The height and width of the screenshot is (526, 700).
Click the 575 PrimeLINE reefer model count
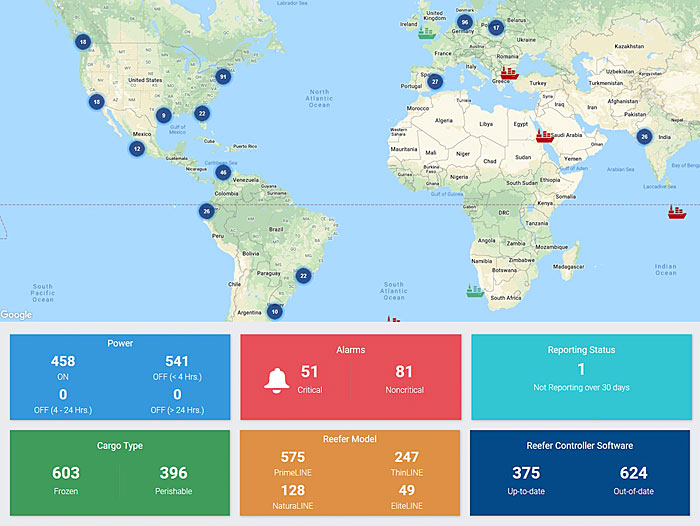tap(292, 459)
